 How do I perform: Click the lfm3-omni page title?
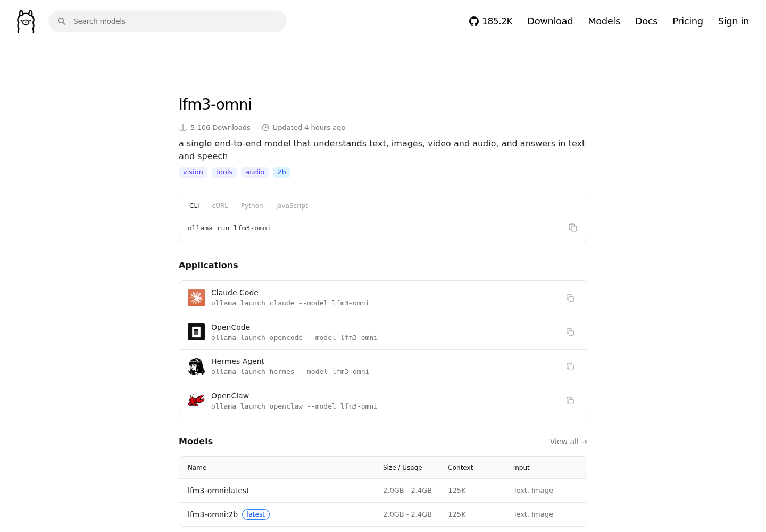pos(215,104)
